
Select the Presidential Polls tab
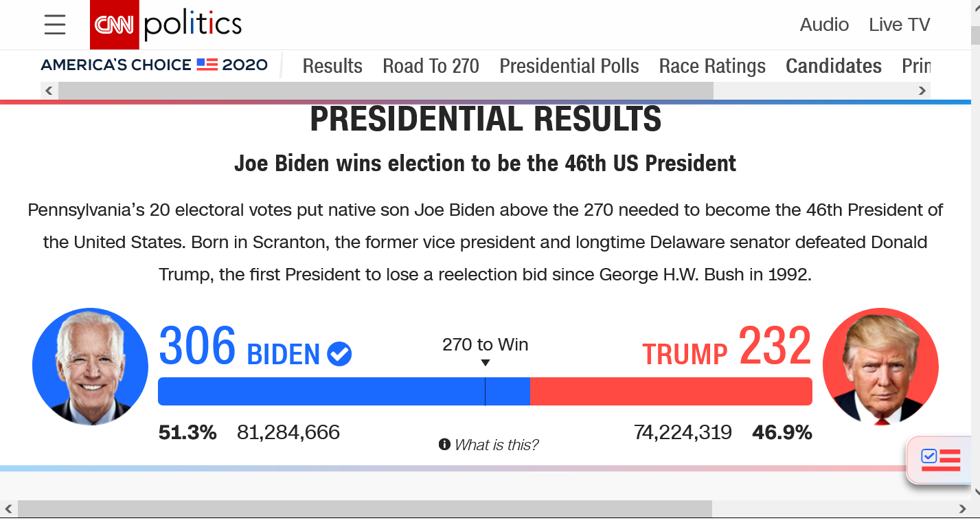(569, 66)
